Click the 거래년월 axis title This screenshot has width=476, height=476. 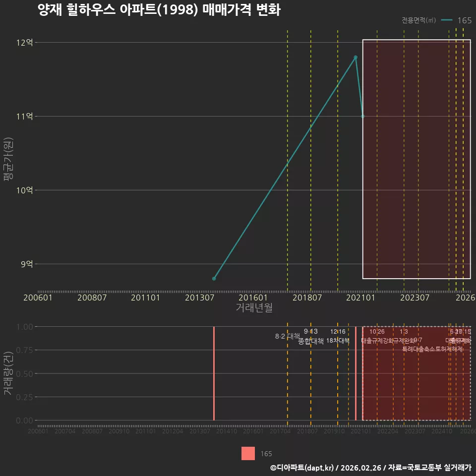pos(254,307)
